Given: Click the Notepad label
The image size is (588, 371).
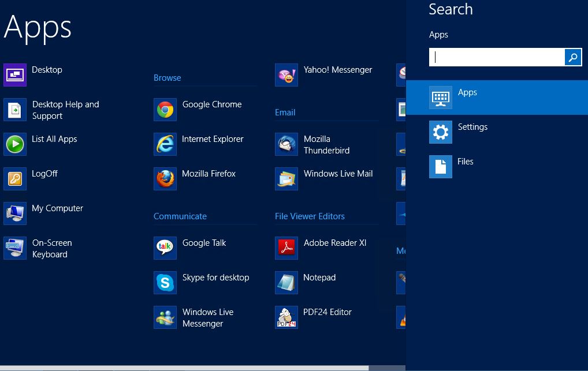Looking at the screenshot, I should pos(319,278).
